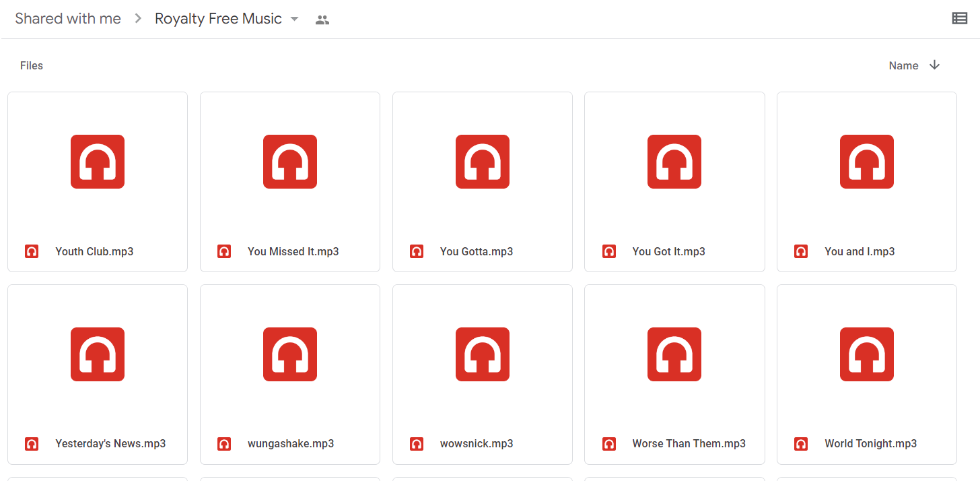Viewport: 980px width, 481px height.
Task: Click small audio icon beside You Missed It.mp3
Action: tap(224, 251)
